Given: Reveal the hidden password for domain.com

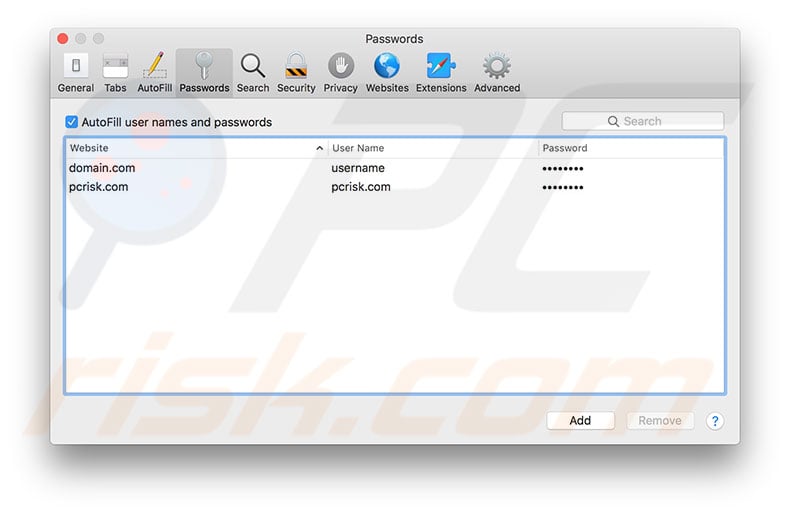Looking at the screenshot, I should pyautogui.click(x=563, y=169).
